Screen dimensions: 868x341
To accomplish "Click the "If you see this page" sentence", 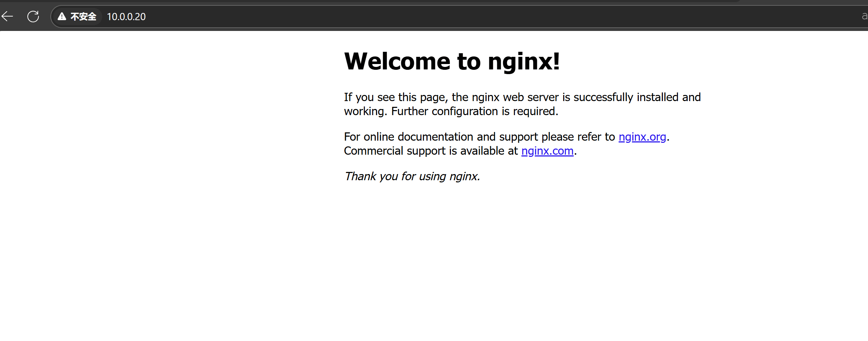I will point(395,97).
